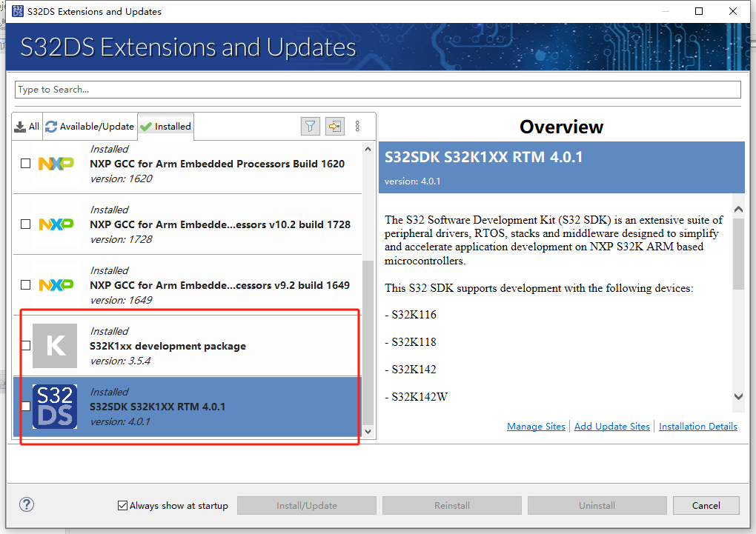Click the Add Update Sites link
756x534 pixels.
point(611,427)
